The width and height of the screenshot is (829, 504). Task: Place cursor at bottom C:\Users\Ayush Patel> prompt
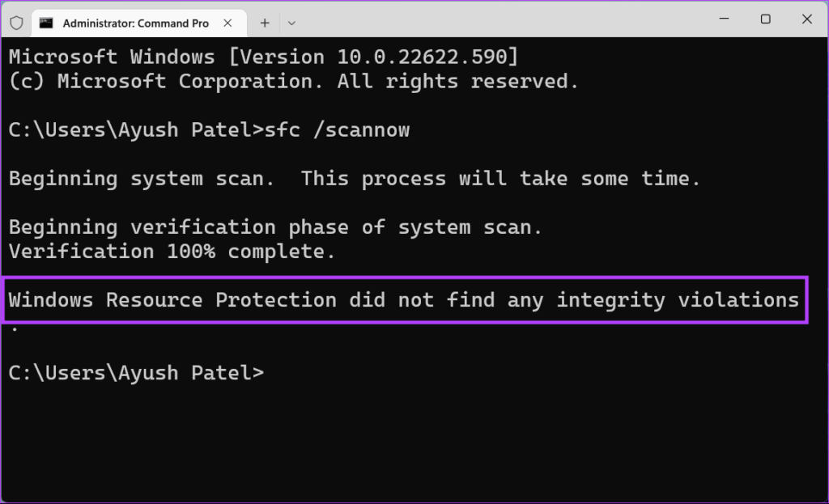click(136, 373)
